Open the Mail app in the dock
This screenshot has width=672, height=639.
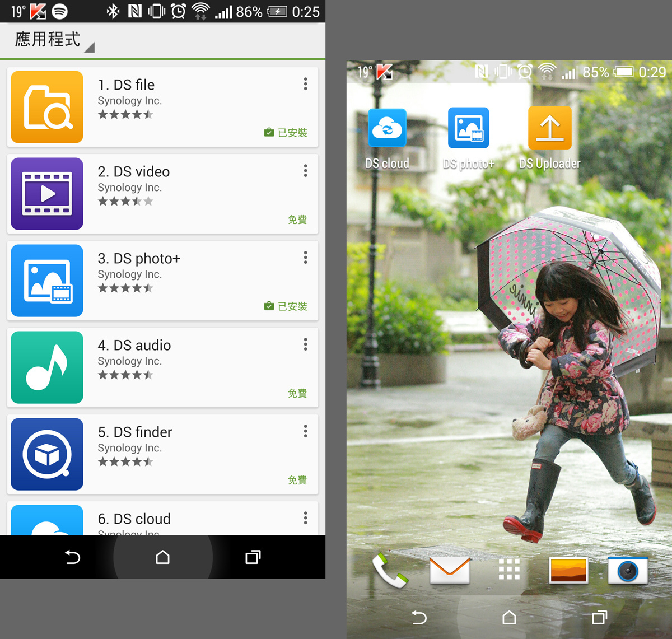450,571
